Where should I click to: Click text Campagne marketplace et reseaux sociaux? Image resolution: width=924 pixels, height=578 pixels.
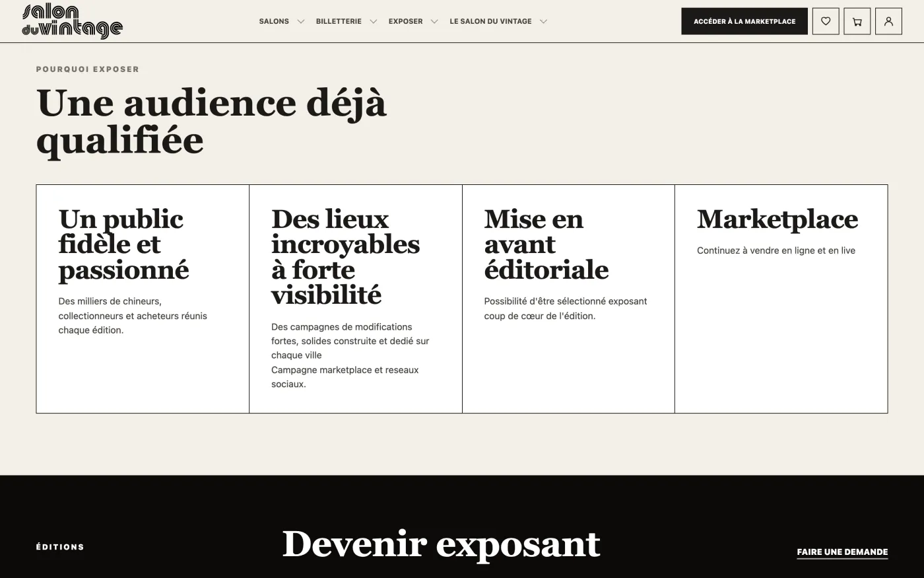click(x=345, y=377)
